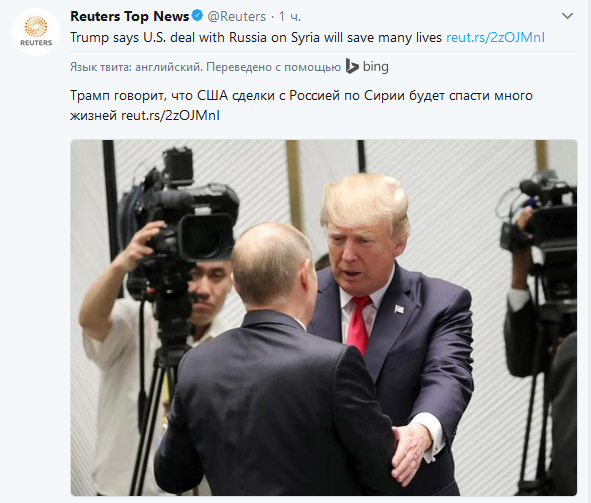The image size is (591, 503).
Task: Open the Reuters profile avatar
Action: click(36, 32)
